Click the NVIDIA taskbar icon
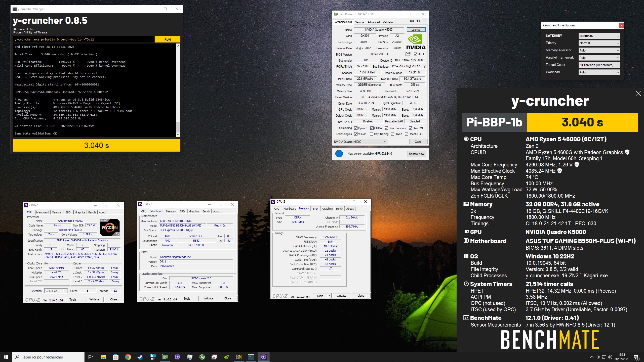Image resolution: width=644 pixels, height=362 pixels. [x=226, y=357]
